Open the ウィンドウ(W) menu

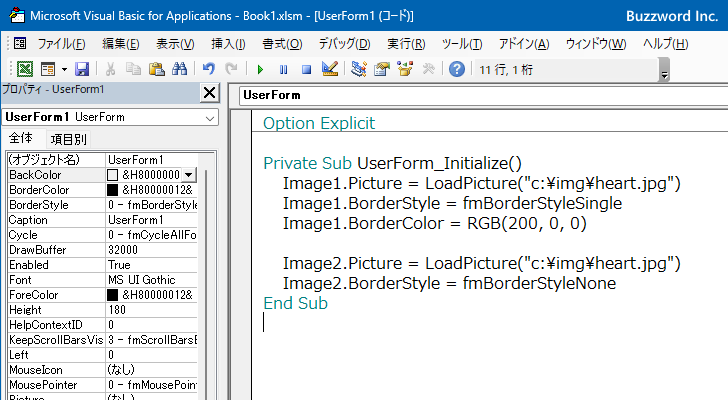[x=596, y=44]
